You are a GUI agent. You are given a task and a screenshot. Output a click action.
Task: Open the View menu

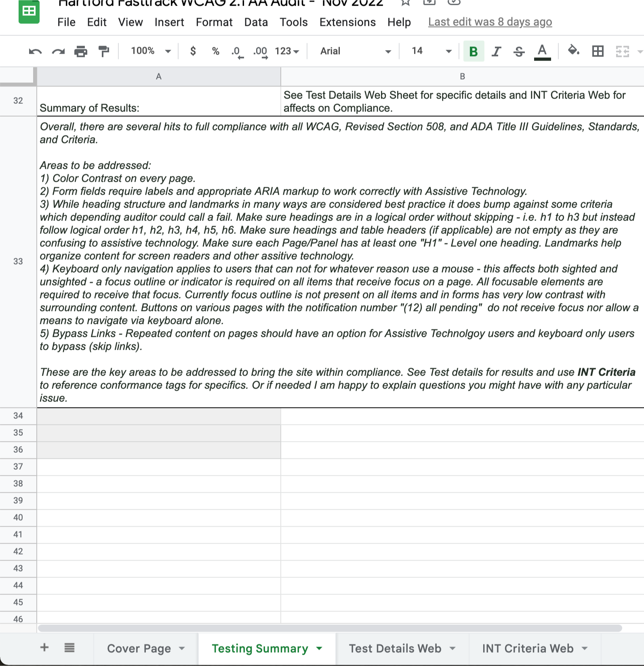click(x=130, y=22)
